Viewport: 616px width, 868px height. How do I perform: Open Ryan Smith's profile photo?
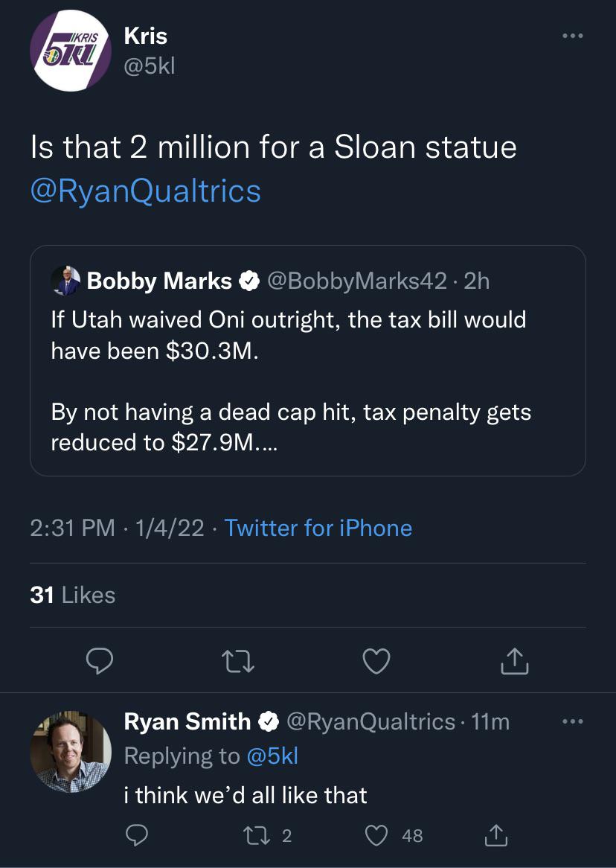[x=70, y=753]
